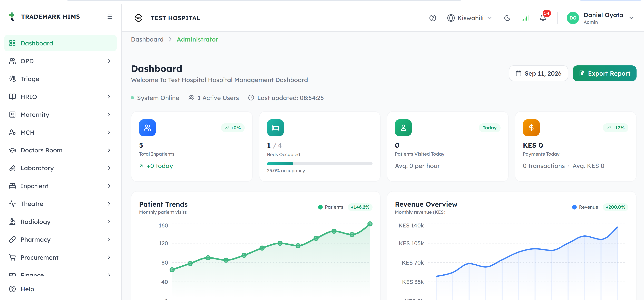Open the Triage menu item
The image size is (644, 300).
61,79
